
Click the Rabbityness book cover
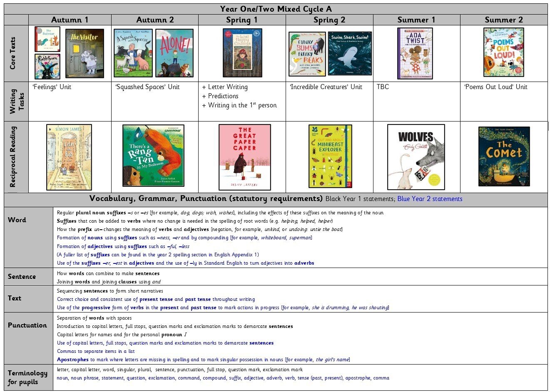pos(47,67)
